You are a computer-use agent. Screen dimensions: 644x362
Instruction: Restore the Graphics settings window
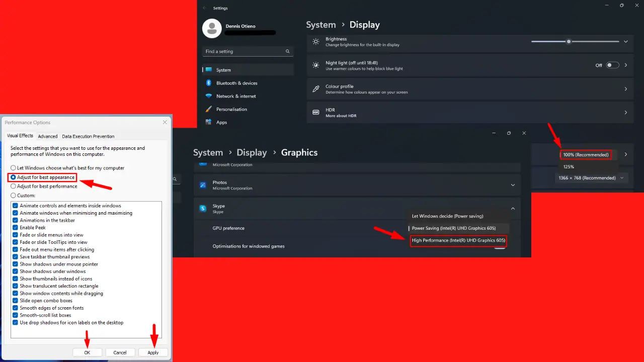point(509,133)
